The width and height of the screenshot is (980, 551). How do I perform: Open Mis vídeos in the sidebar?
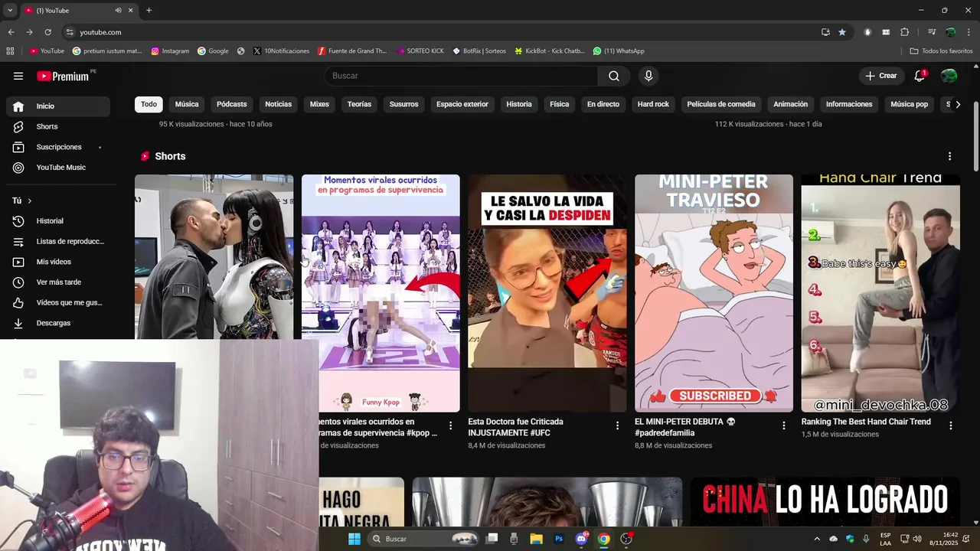pos(58,262)
